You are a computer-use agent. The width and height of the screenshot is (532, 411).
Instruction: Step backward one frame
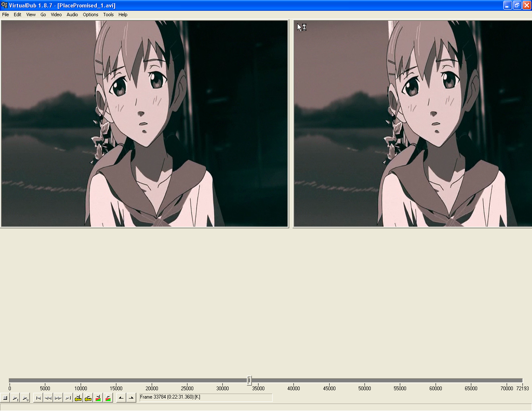[48, 398]
